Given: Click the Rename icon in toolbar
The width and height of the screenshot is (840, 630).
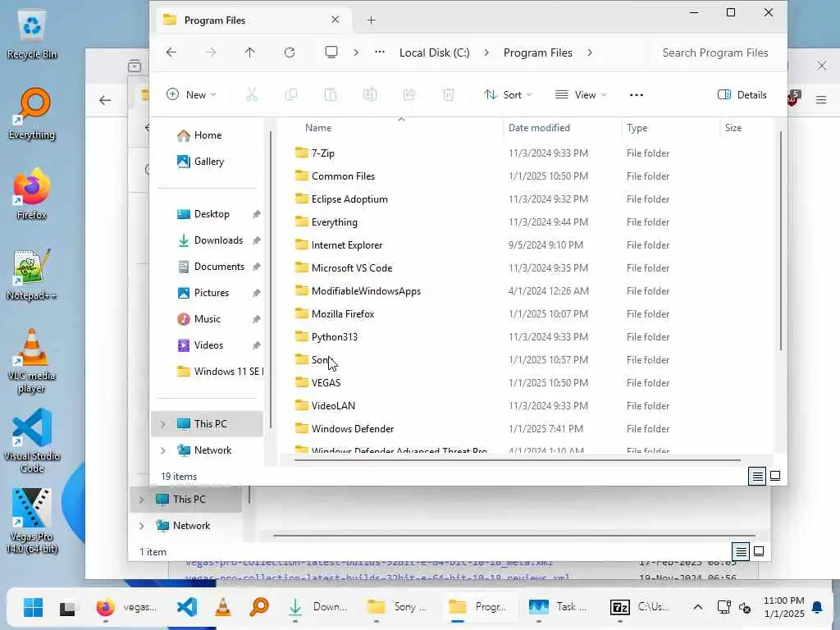Looking at the screenshot, I should click(370, 95).
